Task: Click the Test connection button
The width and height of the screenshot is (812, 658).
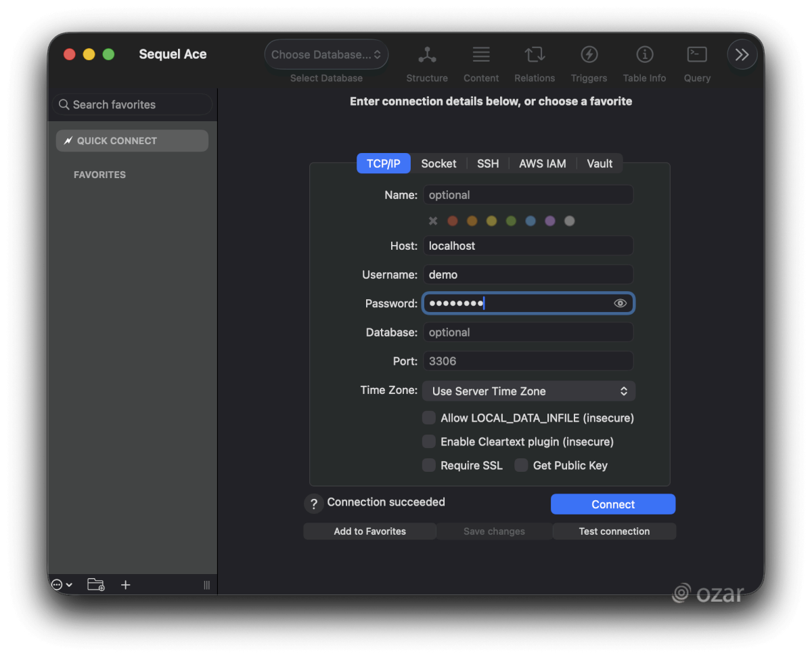Action: tap(614, 531)
